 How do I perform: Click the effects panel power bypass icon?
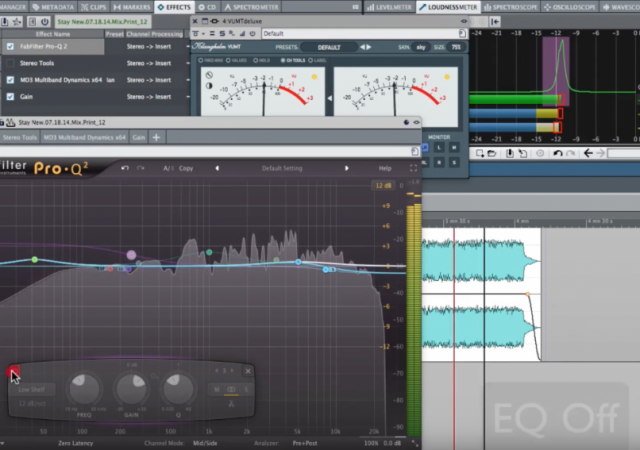[44, 22]
